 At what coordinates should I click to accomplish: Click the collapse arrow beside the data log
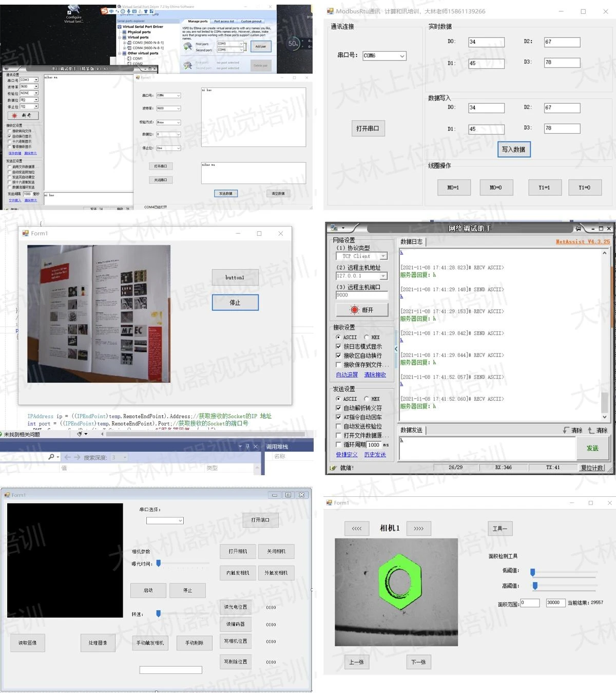click(x=396, y=349)
